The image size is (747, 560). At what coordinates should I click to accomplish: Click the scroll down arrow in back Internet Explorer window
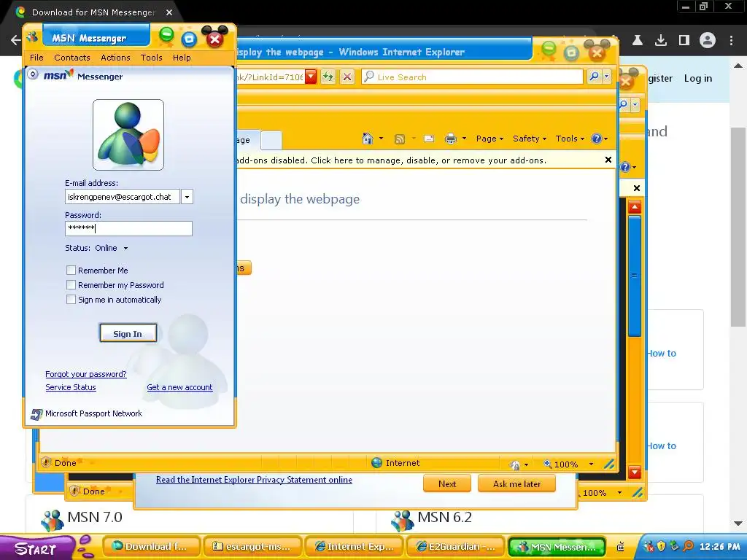pyautogui.click(x=635, y=472)
